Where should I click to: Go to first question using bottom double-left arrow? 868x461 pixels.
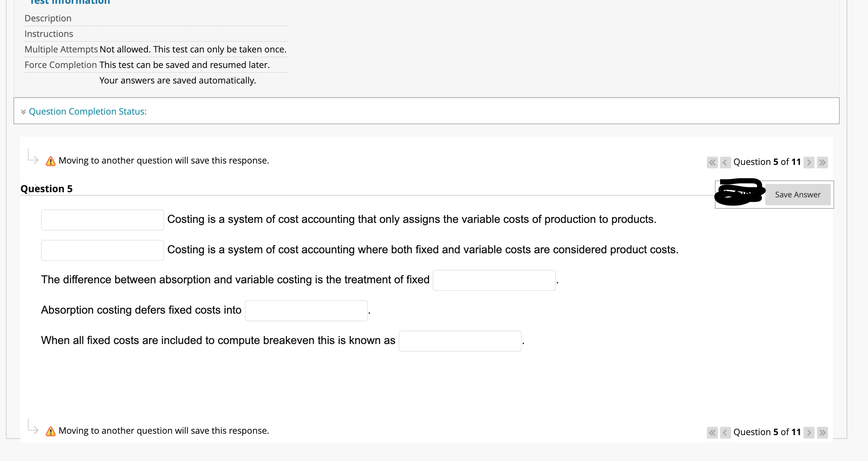pyautogui.click(x=712, y=432)
